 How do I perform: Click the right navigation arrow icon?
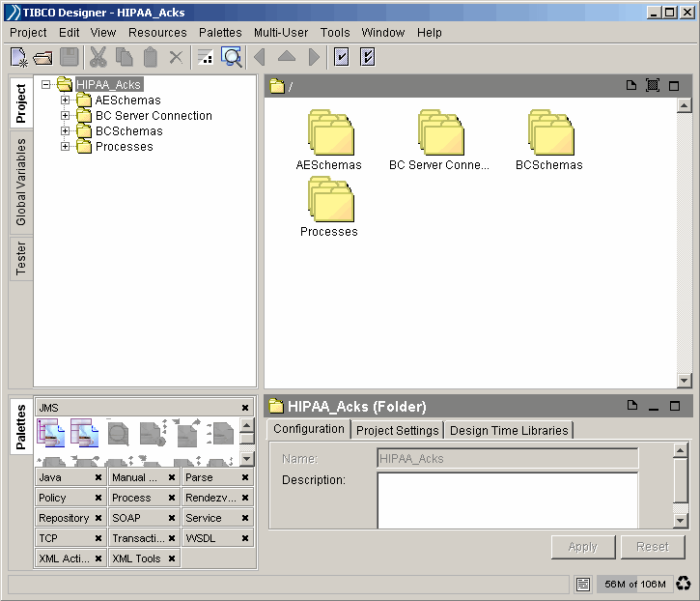pos(314,57)
